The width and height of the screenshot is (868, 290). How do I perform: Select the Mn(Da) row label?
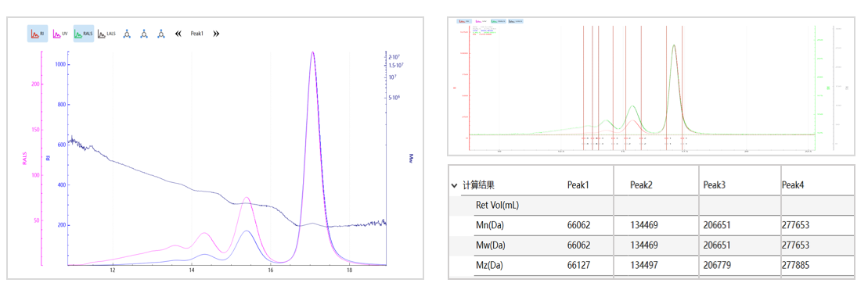(490, 225)
